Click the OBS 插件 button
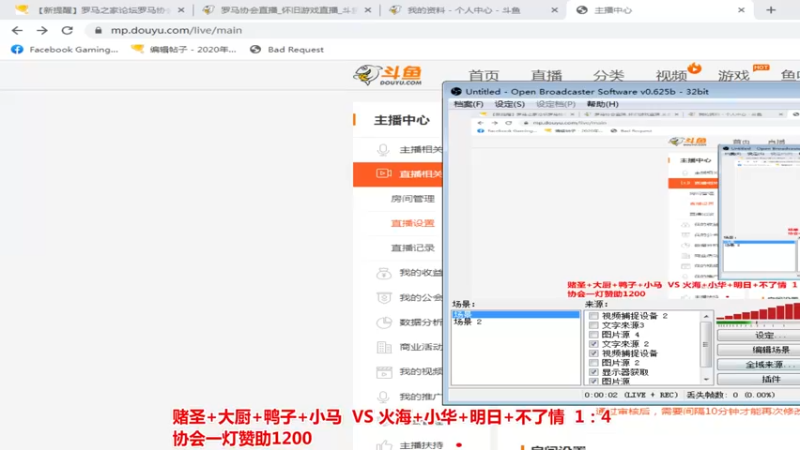 [x=760, y=379]
